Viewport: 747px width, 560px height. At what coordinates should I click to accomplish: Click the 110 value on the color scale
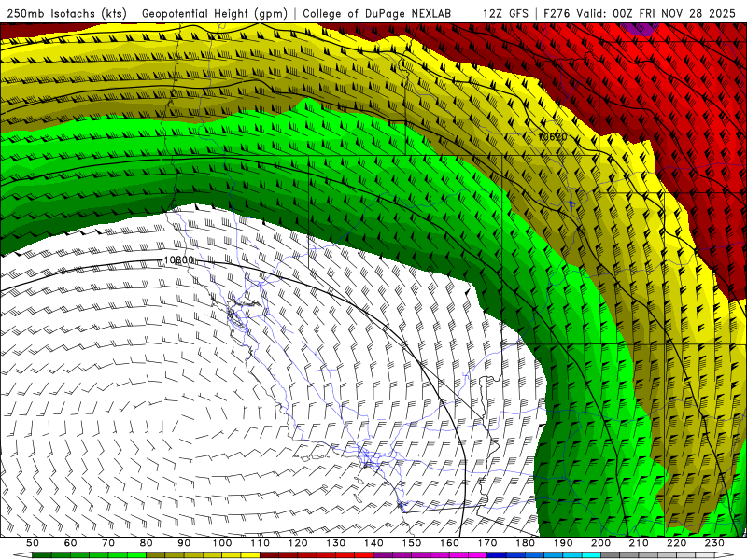pyautogui.click(x=260, y=543)
